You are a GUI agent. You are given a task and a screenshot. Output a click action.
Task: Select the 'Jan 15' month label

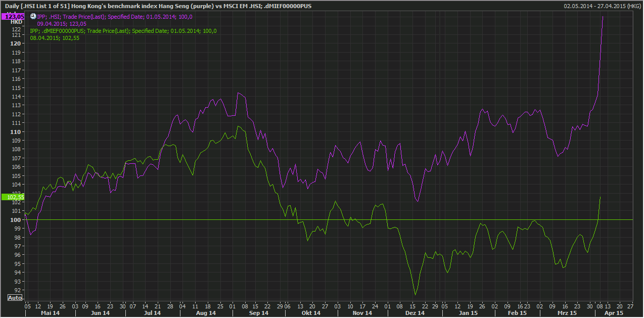pos(469,313)
